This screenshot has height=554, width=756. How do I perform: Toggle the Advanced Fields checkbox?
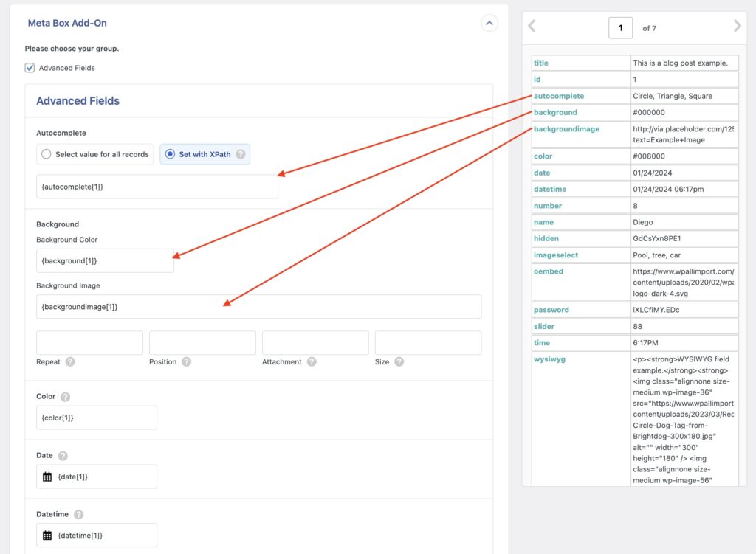29,67
